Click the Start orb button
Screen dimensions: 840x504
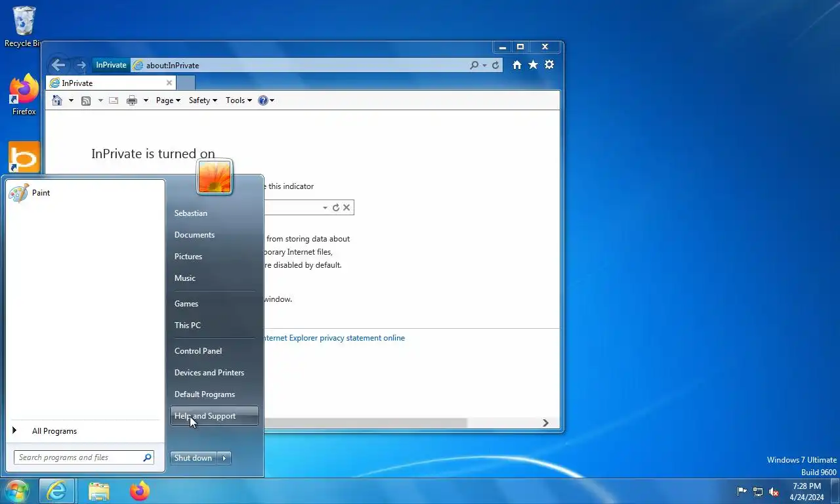point(16,491)
